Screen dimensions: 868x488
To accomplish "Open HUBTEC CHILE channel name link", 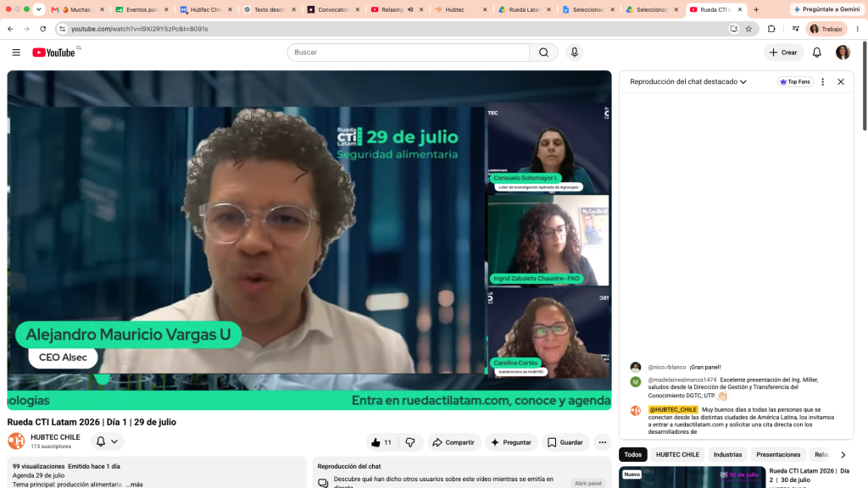I will coord(55,437).
